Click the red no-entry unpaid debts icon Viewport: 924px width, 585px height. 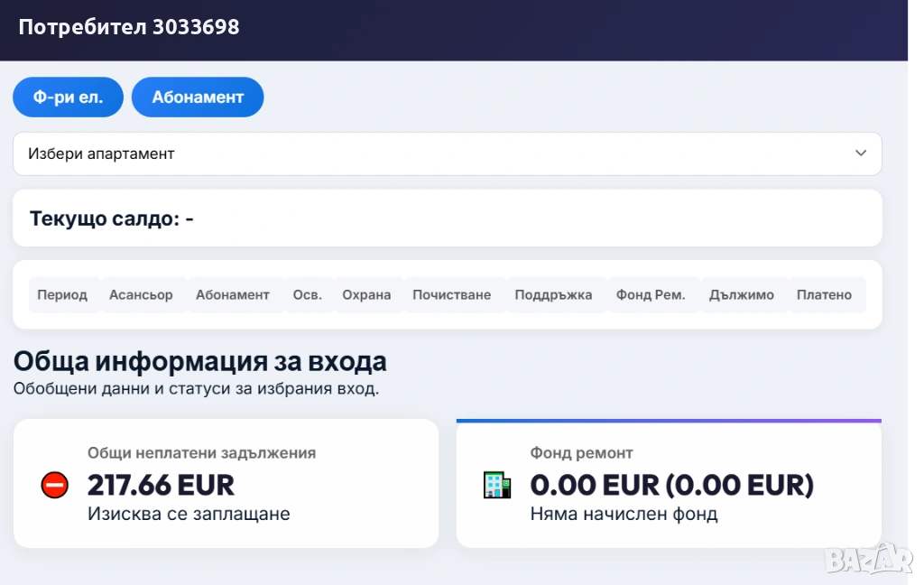pyautogui.click(x=55, y=485)
